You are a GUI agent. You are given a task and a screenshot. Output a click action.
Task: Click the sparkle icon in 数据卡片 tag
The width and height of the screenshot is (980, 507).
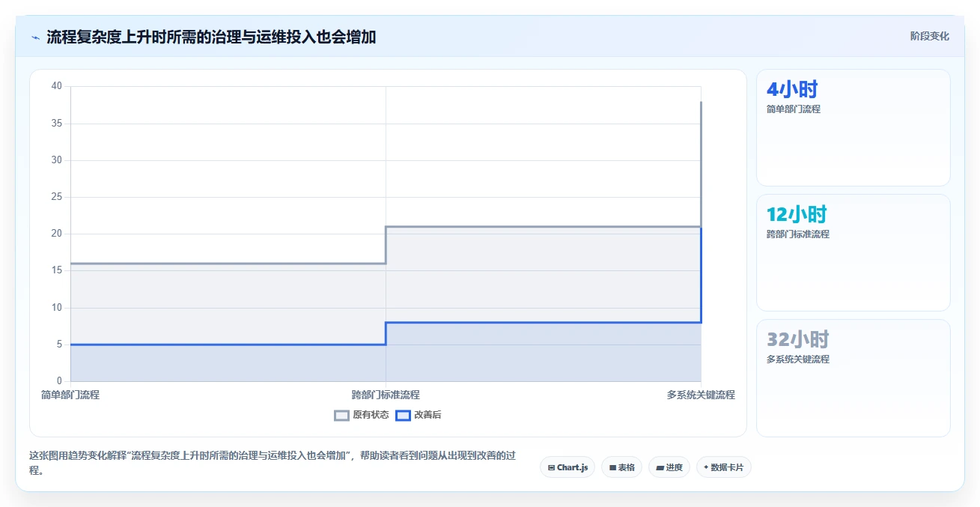click(706, 467)
